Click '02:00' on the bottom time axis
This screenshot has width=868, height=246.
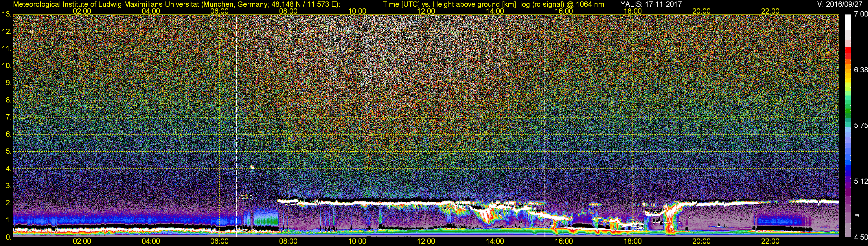click(x=82, y=241)
